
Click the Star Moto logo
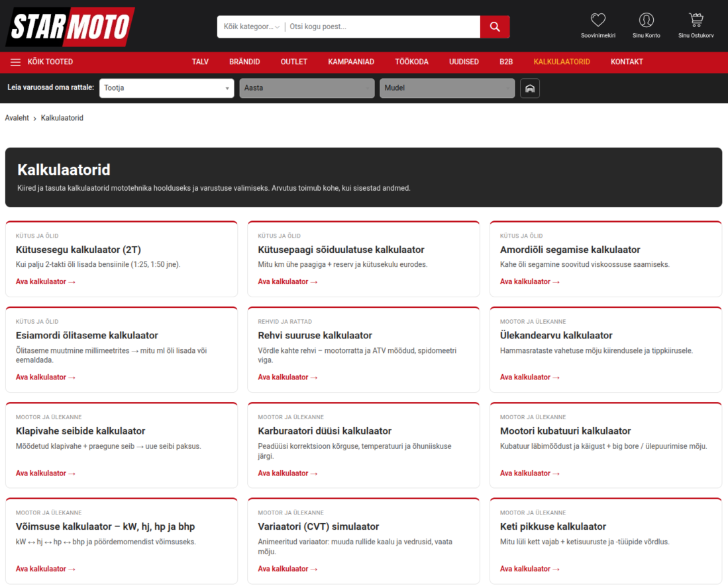point(70,26)
